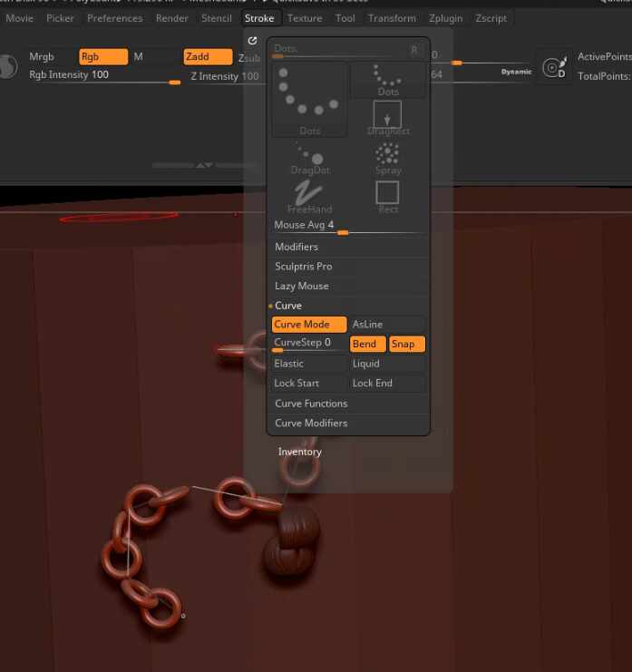
Task: Open the Zplugin menu
Action: pyautogui.click(x=445, y=18)
